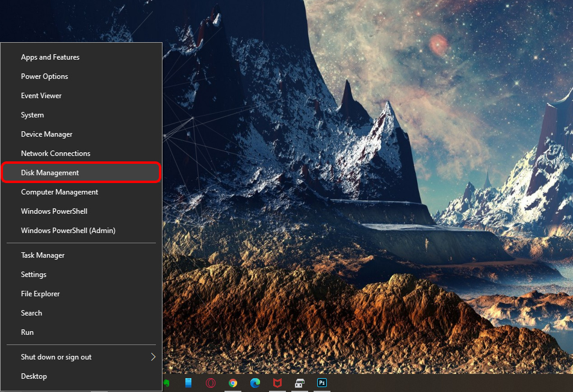Open Network Connections
573x392 pixels.
(x=55, y=154)
